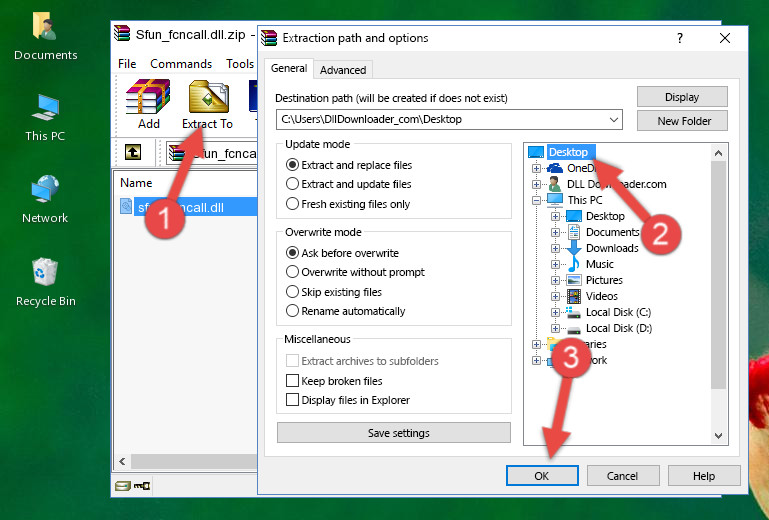Viewport: 769px width, 520px height.
Task: Open the Tools menu in WinRAR
Action: point(240,64)
